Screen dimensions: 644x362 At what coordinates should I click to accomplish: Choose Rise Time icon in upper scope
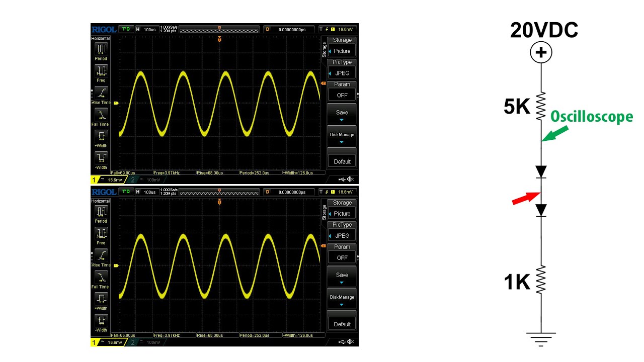102,93
